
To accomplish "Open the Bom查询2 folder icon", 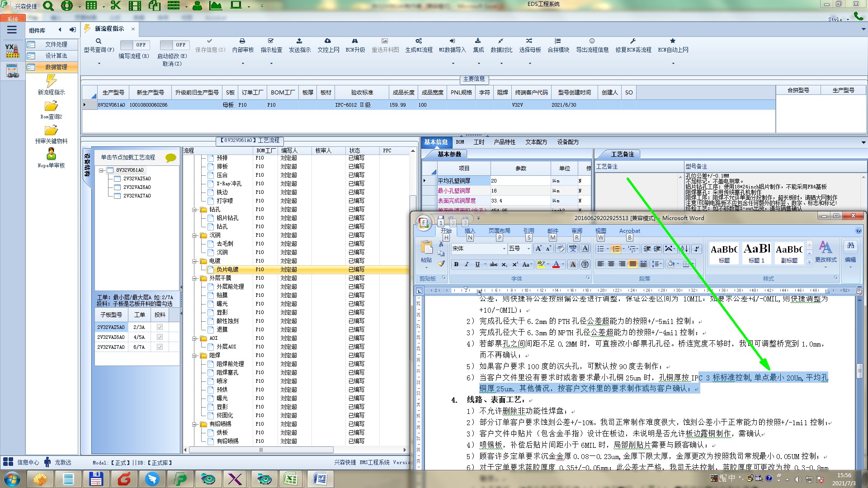I will [51, 106].
